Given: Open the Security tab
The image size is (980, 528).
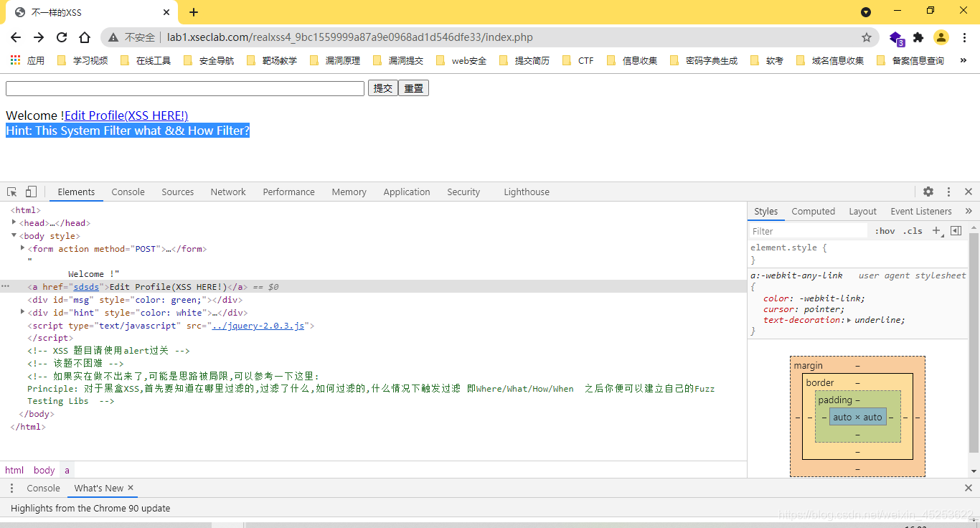Looking at the screenshot, I should (463, 192).
